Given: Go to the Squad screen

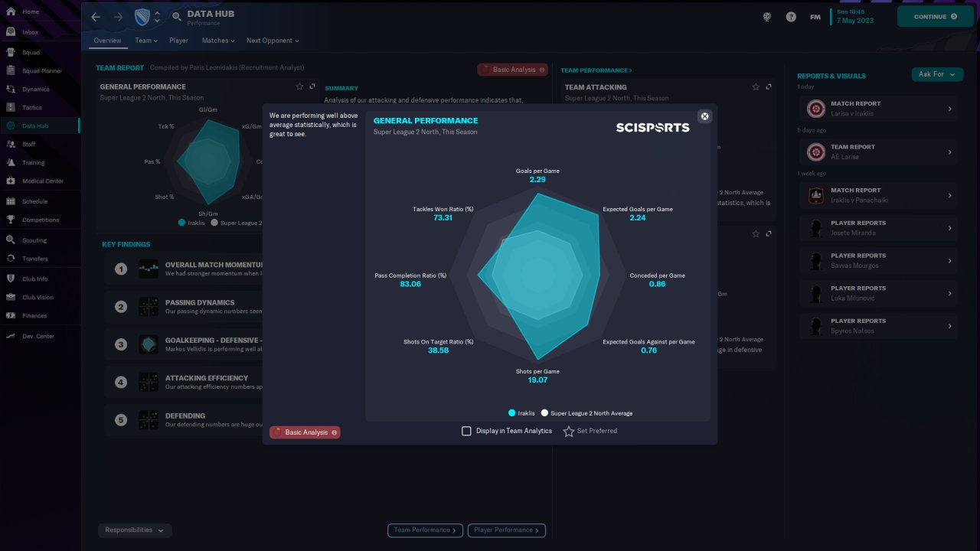Looking at the screenshot, I should pyautogui.click(x=40, y=53).
